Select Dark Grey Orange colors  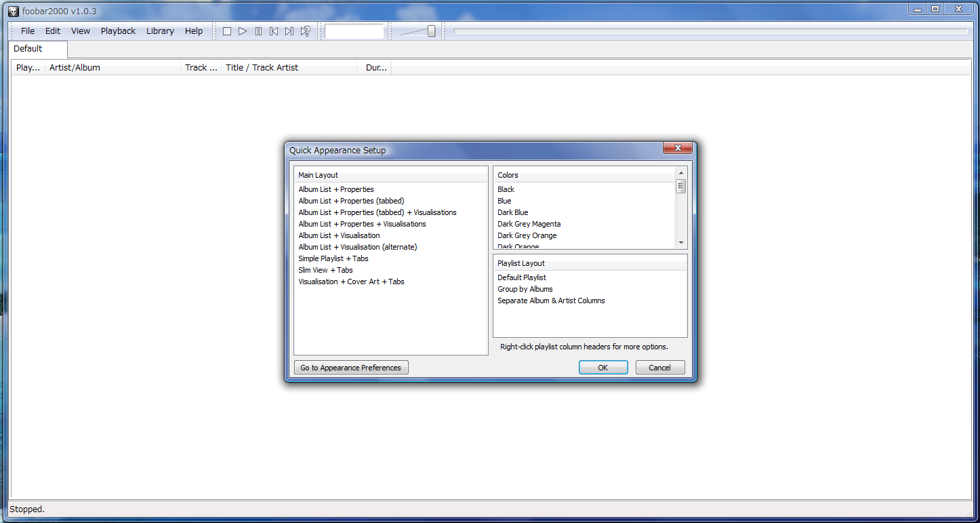pos(527,235)
